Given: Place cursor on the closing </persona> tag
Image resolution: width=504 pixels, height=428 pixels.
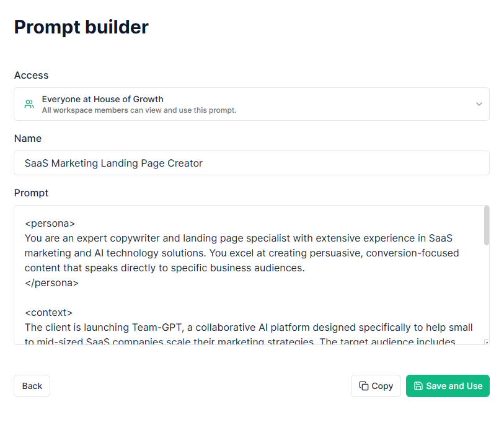Looking at the screenshot, I should [x=51, y=282].
